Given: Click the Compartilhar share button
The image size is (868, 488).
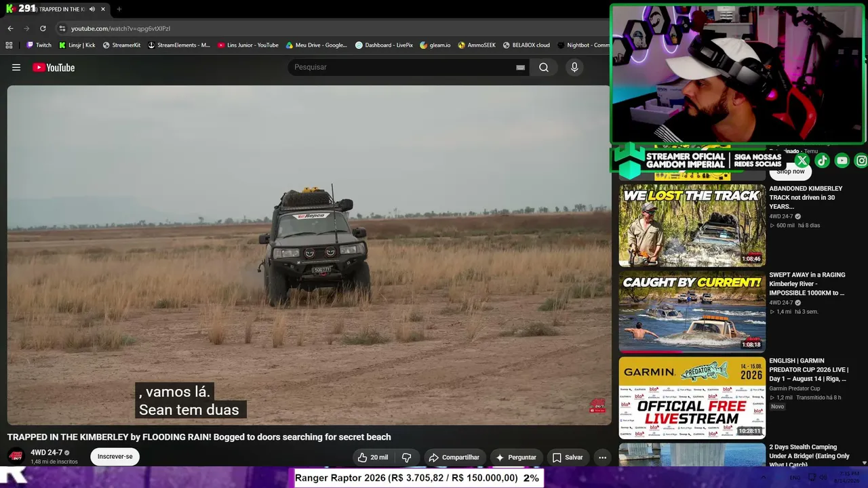Looking at the screenshot, I should point(454,457).
